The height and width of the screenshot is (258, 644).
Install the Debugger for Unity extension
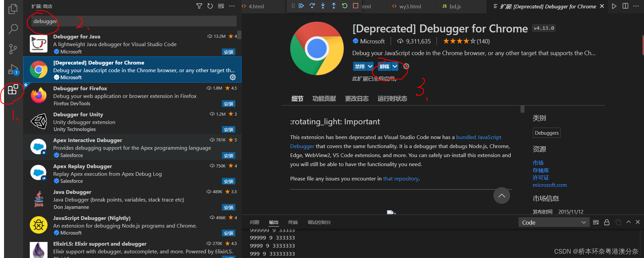[229, 129]
